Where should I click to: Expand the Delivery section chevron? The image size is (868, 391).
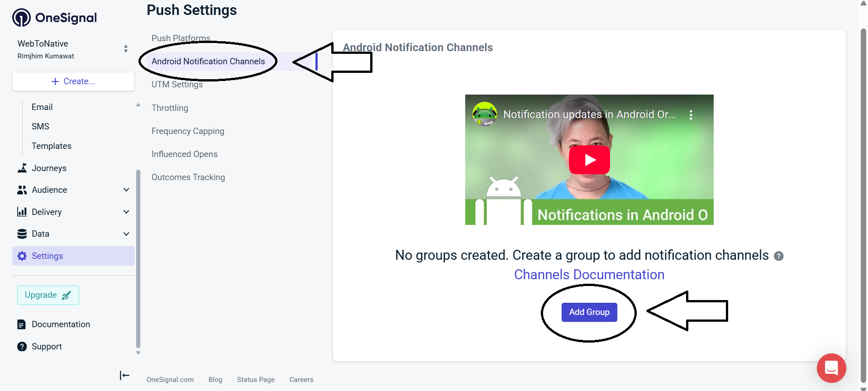click(126, 212)
